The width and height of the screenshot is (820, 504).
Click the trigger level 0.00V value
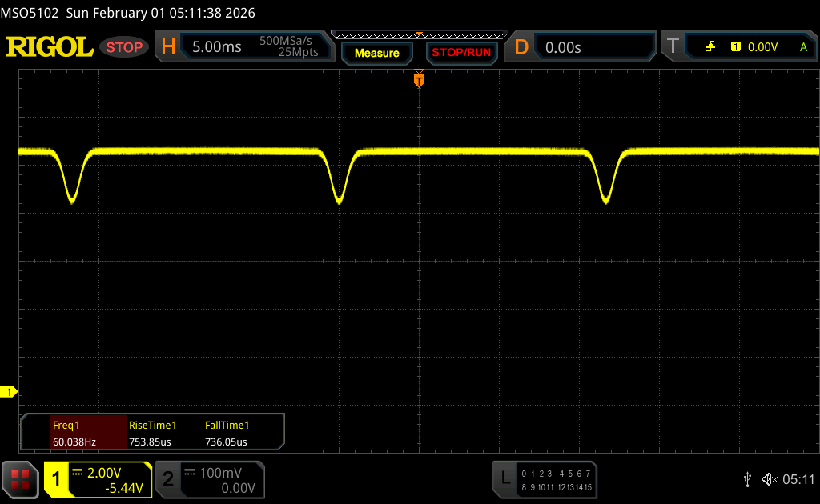coord(762,47)
